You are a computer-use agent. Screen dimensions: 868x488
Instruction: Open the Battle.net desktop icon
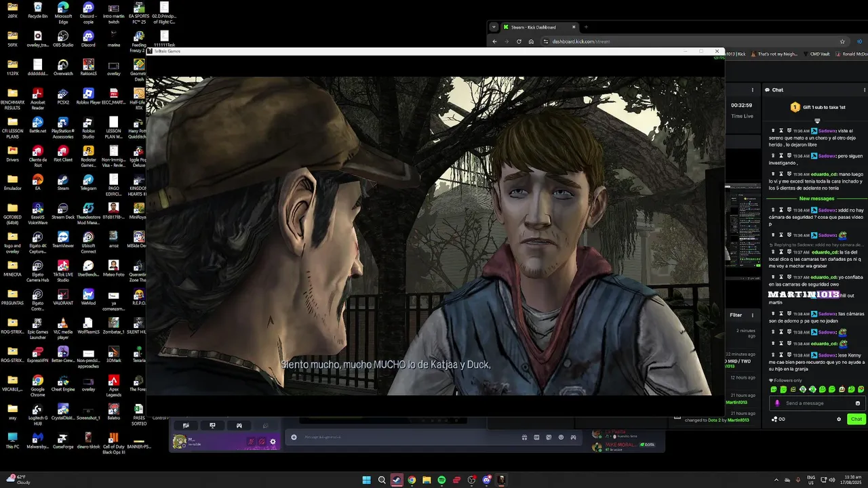[x=38, y=125]
